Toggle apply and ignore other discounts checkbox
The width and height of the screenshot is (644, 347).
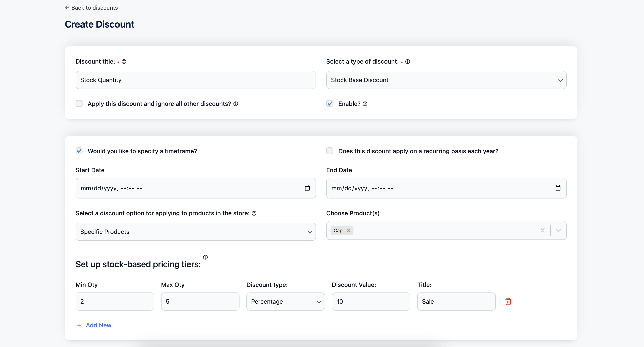tap(79, 103)
